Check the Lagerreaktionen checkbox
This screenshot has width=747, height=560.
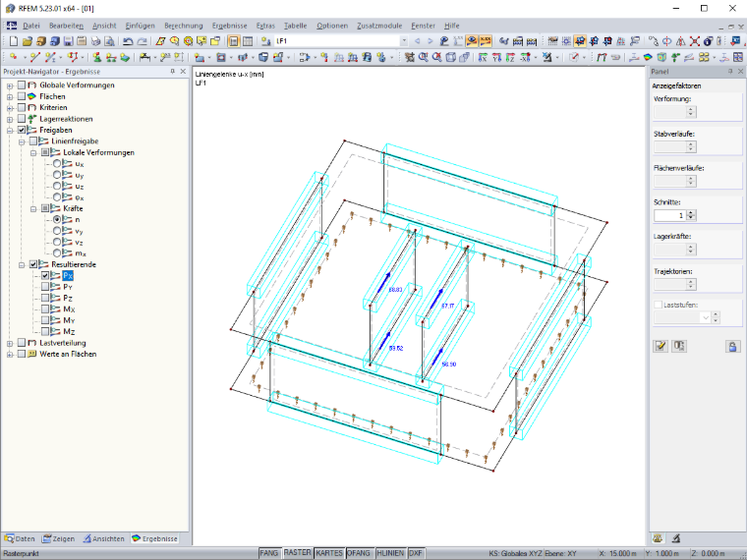pyautogui.click(x=22, y=119)
